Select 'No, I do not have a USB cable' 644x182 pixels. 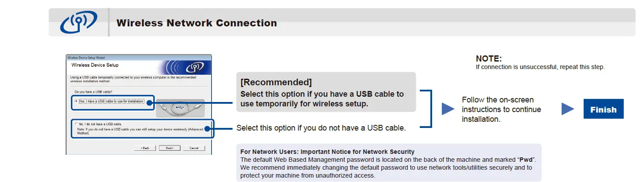(x=76, y=124)
